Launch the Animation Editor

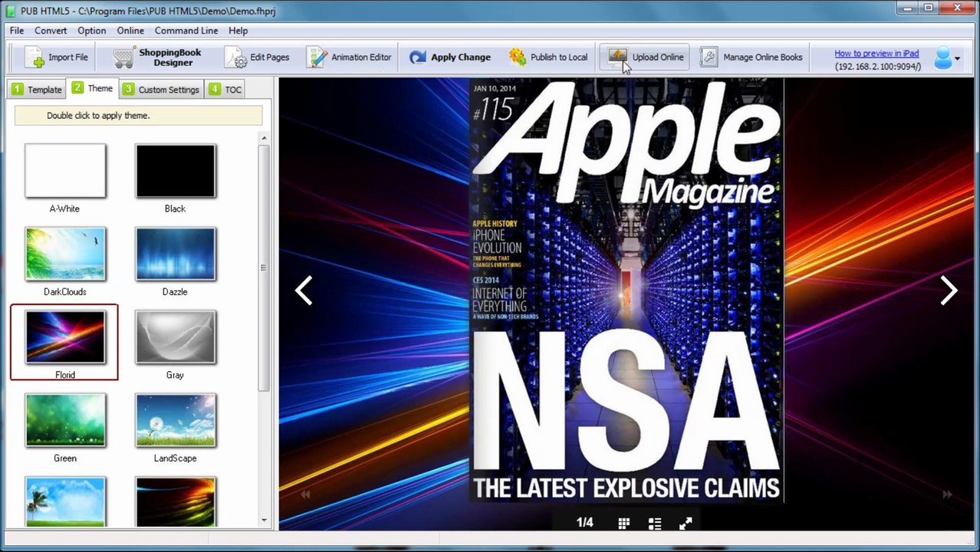pos(349,58)
